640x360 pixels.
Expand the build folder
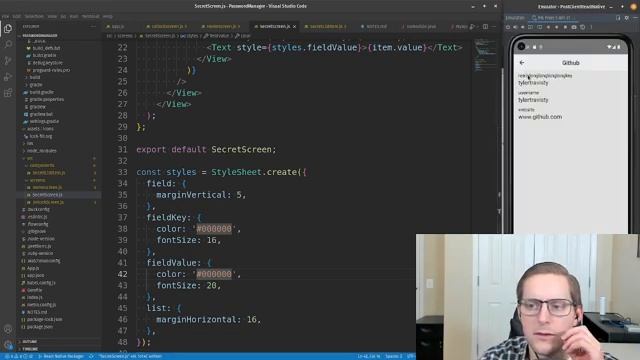click(x=35, y=77)
